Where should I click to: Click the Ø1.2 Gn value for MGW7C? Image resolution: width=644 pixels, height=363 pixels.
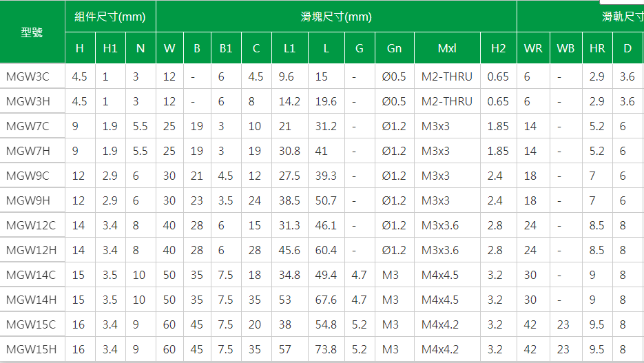394,126
